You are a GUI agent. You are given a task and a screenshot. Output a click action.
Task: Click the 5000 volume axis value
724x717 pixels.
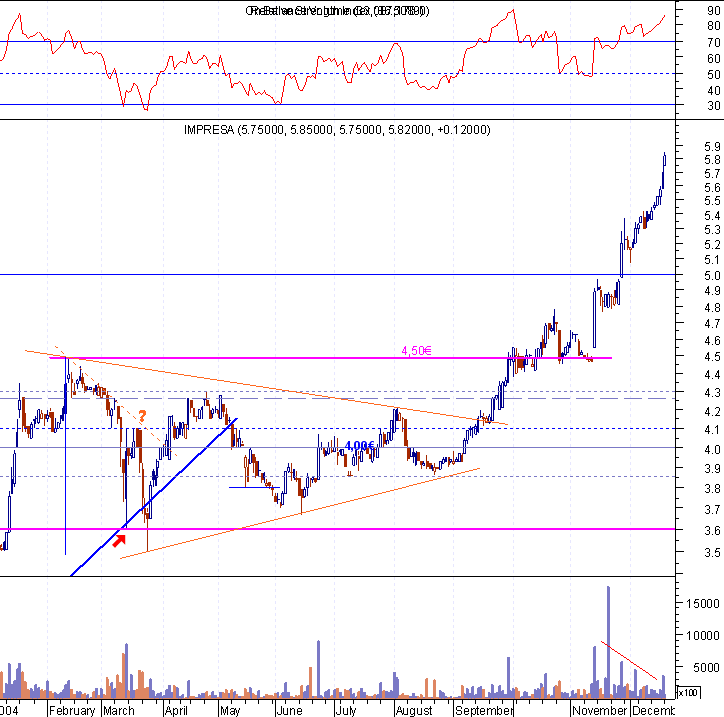coord(706,668)
